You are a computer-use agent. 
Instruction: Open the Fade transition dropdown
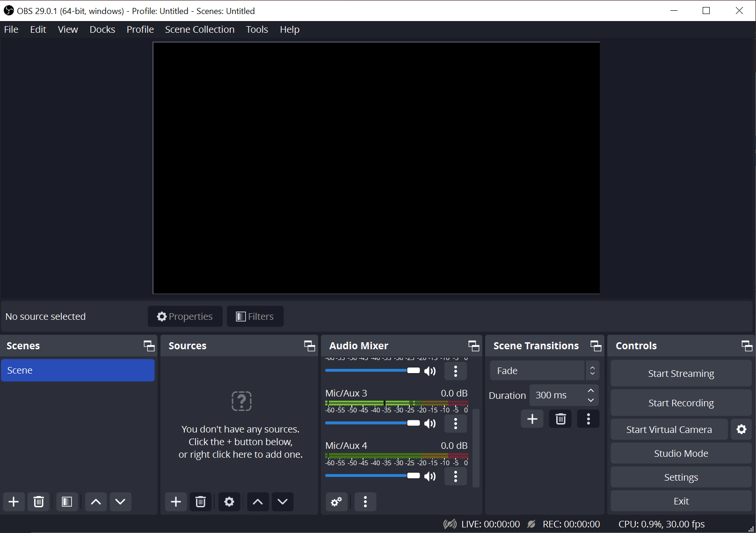coord(545,371)
